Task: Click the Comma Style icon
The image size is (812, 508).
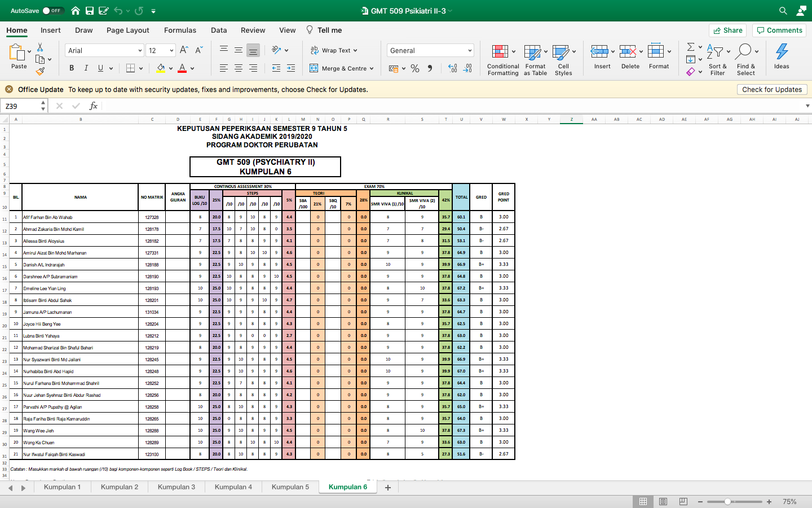Action: (430, 68)
